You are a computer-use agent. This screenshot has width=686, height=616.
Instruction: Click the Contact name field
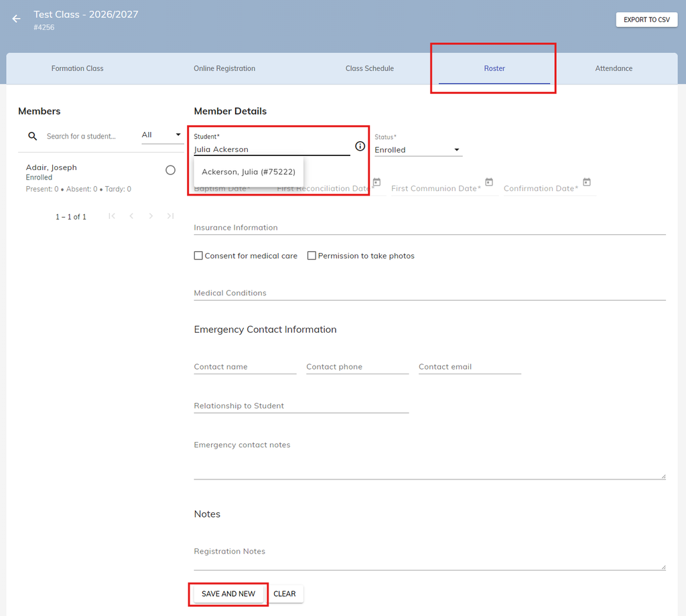pyautogui.click(x=245, y=367)
